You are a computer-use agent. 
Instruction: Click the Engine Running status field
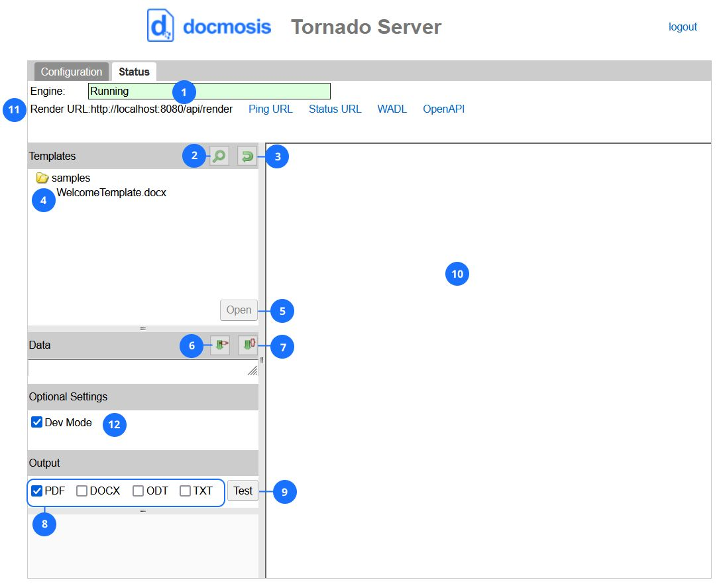pos(209,91)
